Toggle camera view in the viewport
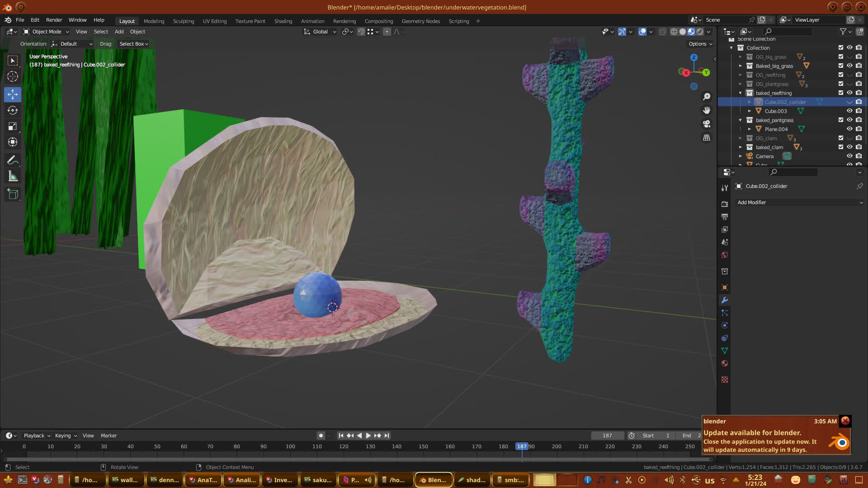Screen dimensions: 868x488 (x=706, y=124)
